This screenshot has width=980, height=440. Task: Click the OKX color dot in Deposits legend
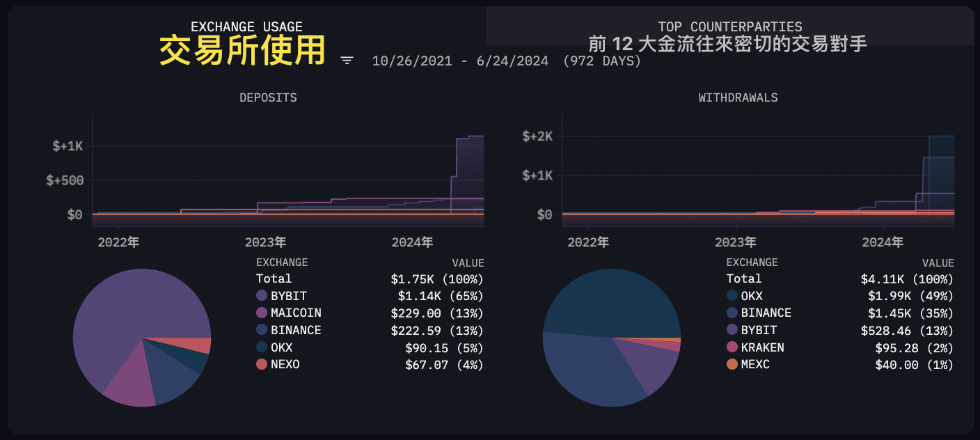(262, 347)
